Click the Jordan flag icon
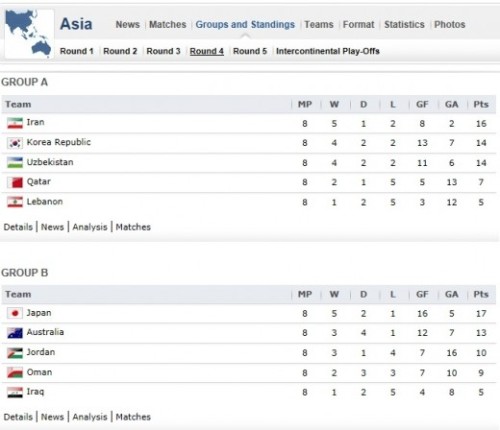The image size is (500, 430). [15, 353]
